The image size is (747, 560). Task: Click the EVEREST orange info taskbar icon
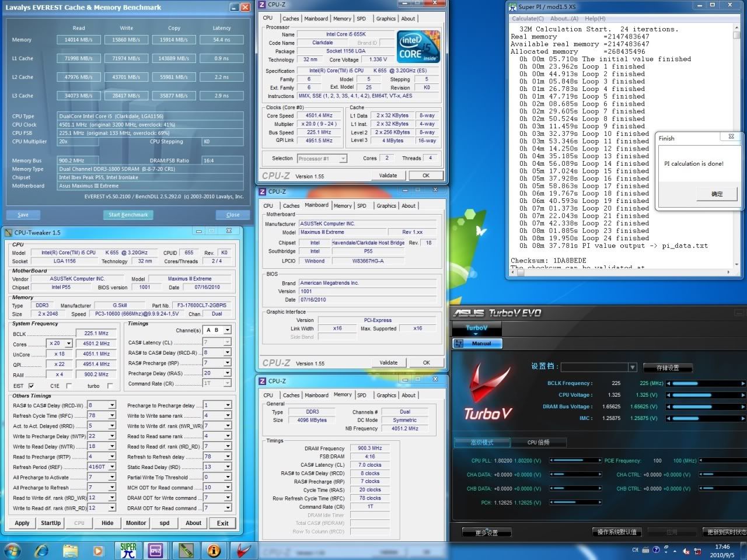(214, 550)
